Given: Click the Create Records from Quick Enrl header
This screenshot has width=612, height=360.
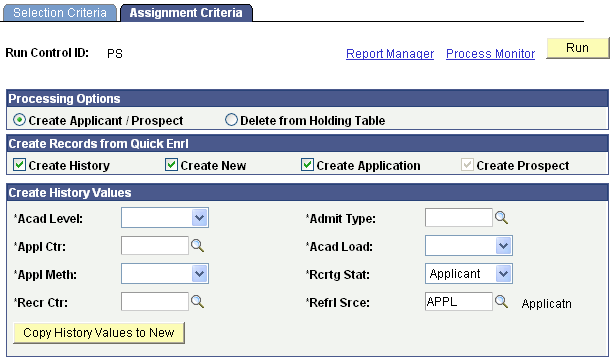Looking at the screenshot, I should click(x=308, y=143).
